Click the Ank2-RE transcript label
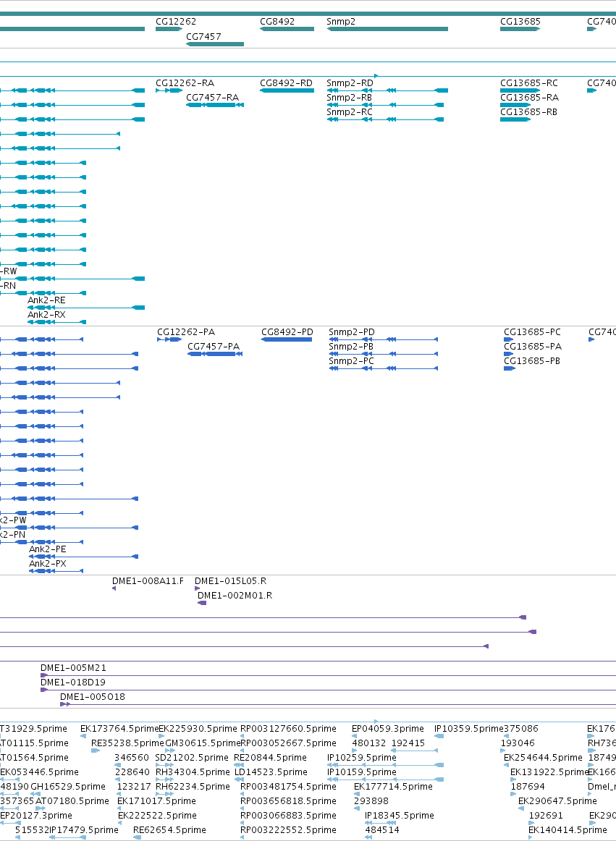 [x=46, y=300]
